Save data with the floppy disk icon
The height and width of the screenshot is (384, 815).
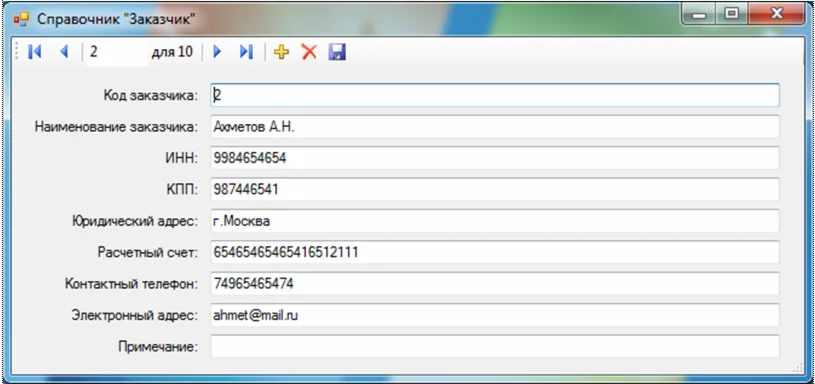(x=337, y=51)
